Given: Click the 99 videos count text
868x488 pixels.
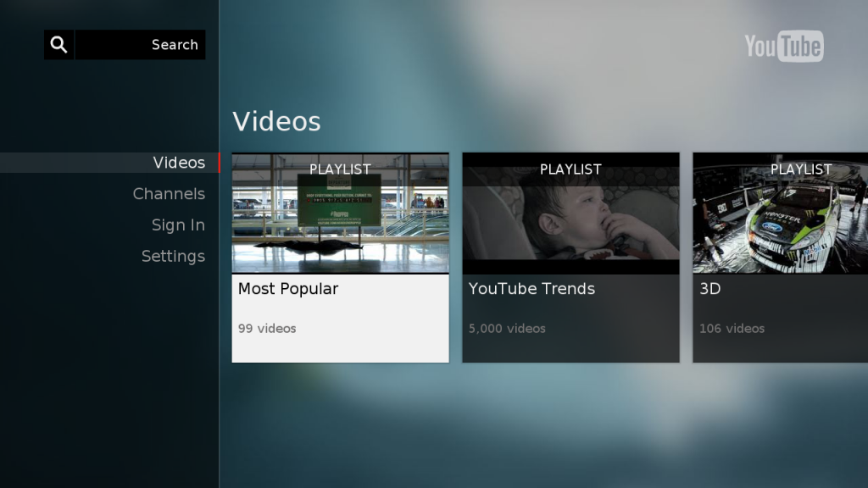Looking at the screenshot, I should click(x=267, y=329).
